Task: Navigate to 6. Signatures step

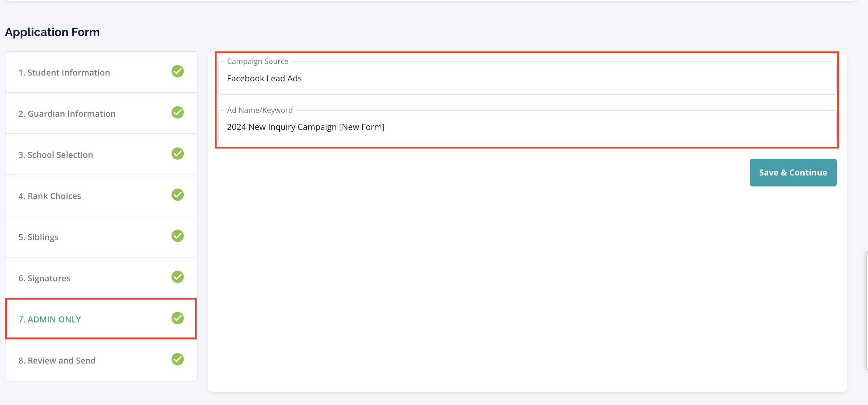Action: click(44, 278)
